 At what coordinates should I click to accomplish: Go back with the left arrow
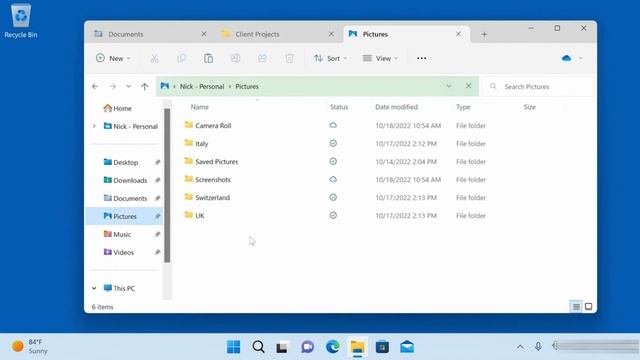tap(95, 87)
